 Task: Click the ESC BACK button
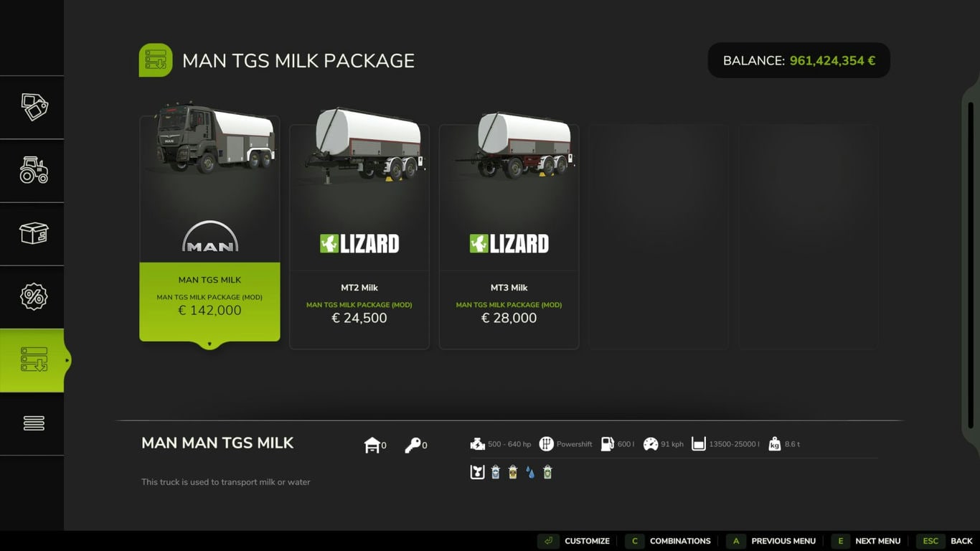[944, 541]
